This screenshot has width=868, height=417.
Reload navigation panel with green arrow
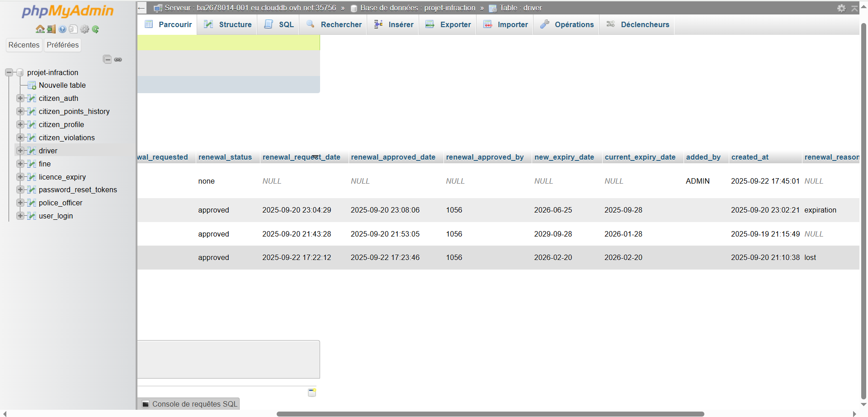click(x=95, y=29)
